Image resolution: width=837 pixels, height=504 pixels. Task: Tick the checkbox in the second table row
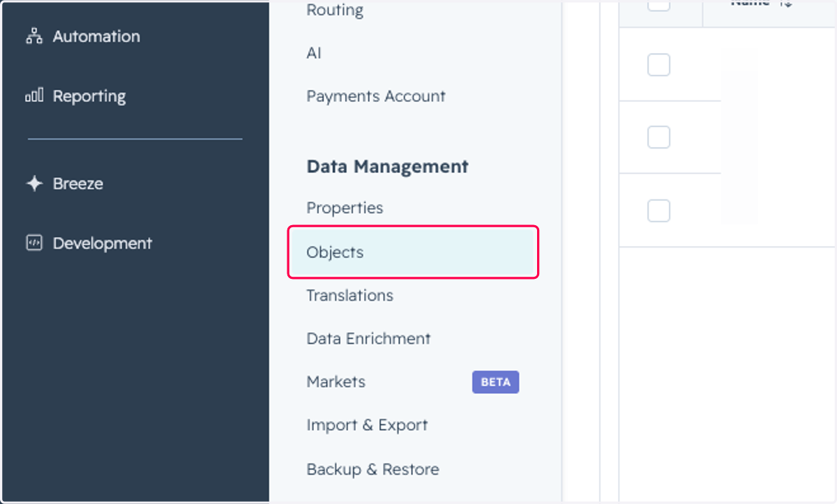[x=658, y=137]
